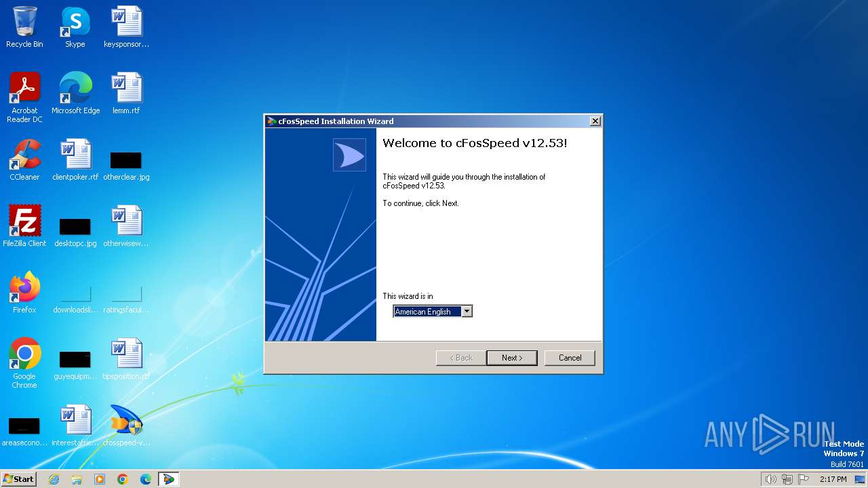Screen dimensions: 868x488
Task: Select the CCleaner desktop shortcut
Action: (x=24, y=161)
